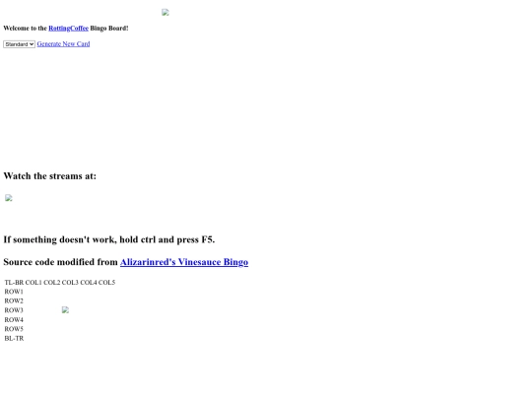
Task: Select the COL1 header cell
Action: click(x=33, y=283)
